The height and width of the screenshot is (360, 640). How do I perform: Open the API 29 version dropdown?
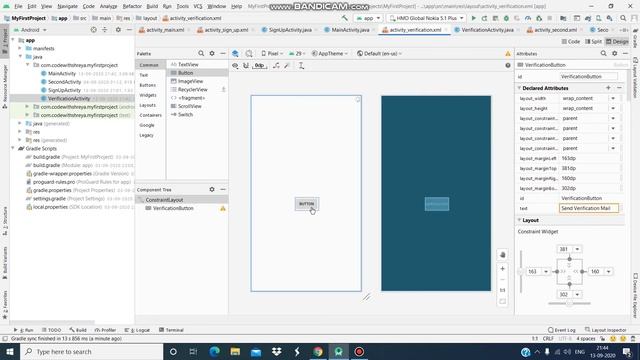[298, 53]
